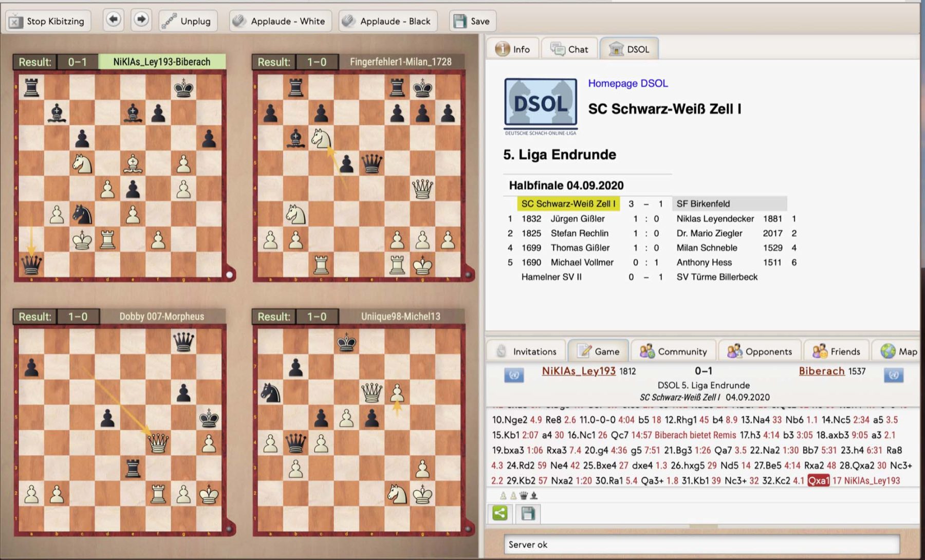Unplug the kibitzing connection

click(188, 21)
